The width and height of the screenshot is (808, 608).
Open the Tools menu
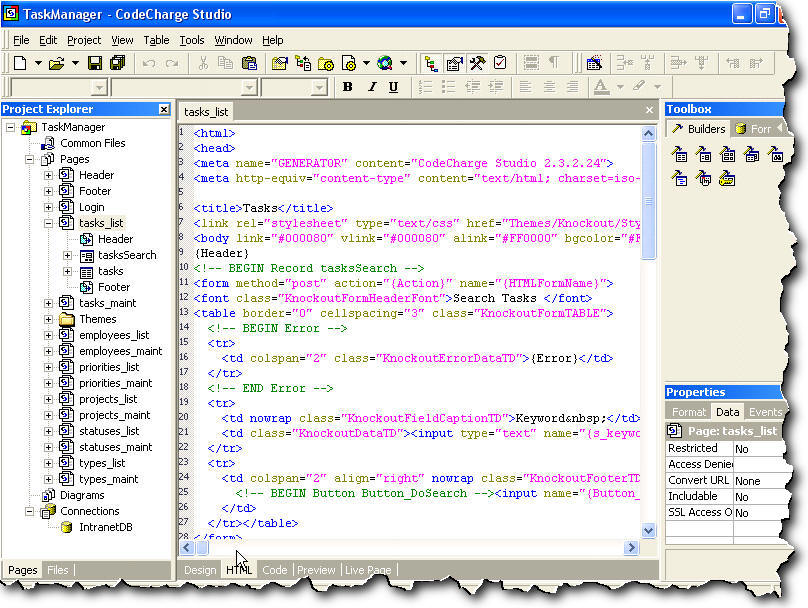click(x=192, y=40)
